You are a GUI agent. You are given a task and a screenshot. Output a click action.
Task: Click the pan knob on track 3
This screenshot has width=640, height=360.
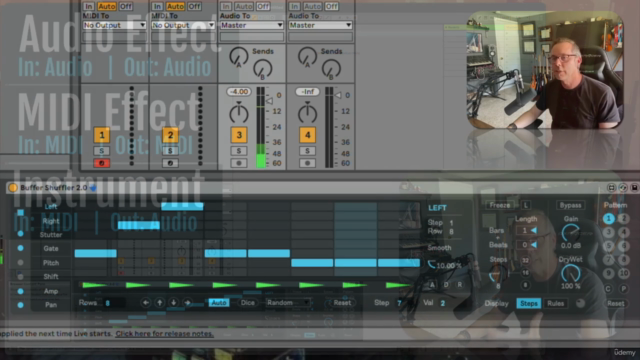point(239,113)
